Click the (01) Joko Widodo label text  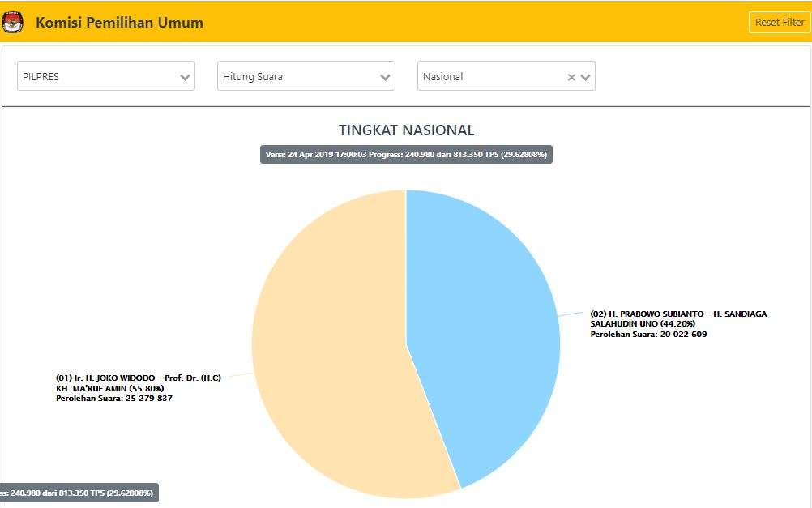[x=139, y=383]
